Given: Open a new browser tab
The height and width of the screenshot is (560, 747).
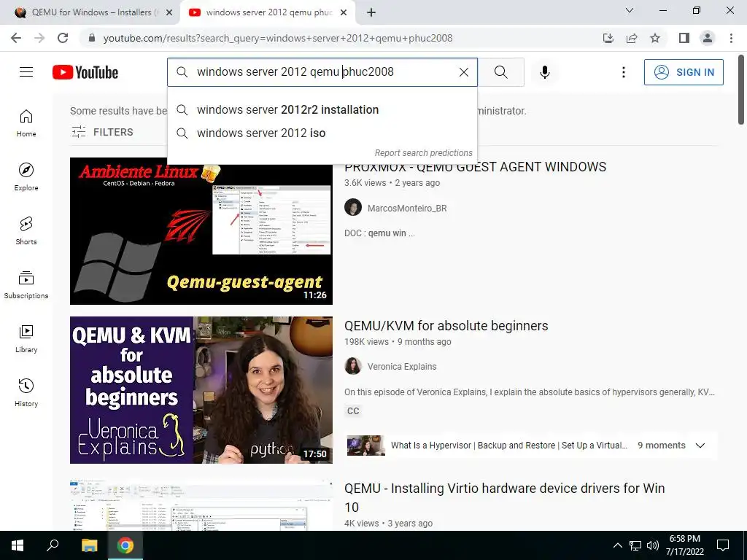Looking at the screenshot, I should click(x=371, y=13).
